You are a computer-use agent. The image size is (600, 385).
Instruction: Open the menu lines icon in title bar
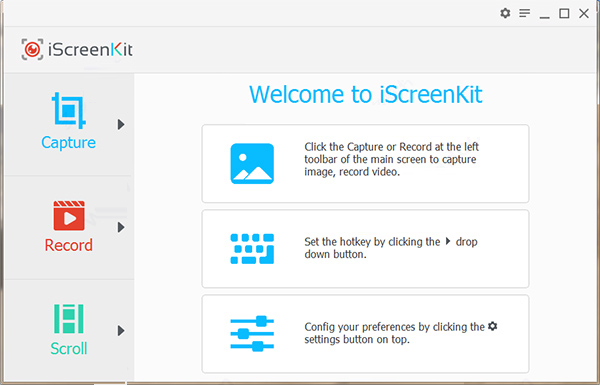(525, 13)
